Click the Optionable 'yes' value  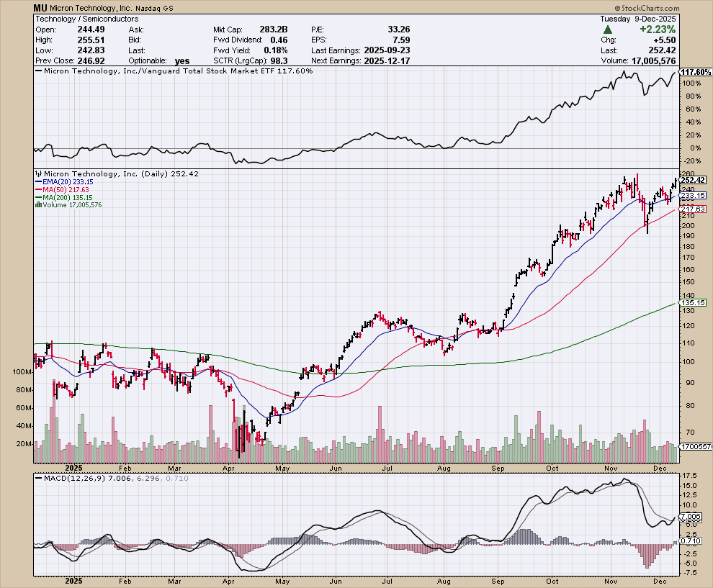coord(182,61)
